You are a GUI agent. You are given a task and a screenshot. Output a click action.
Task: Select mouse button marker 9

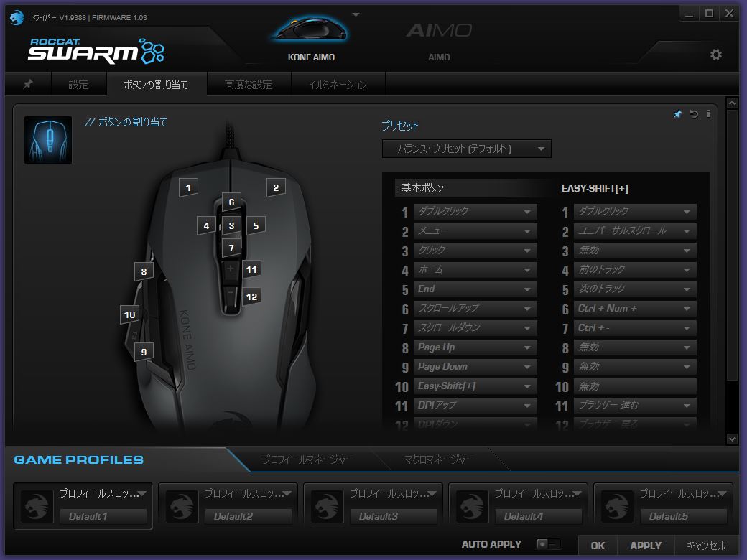144,352
